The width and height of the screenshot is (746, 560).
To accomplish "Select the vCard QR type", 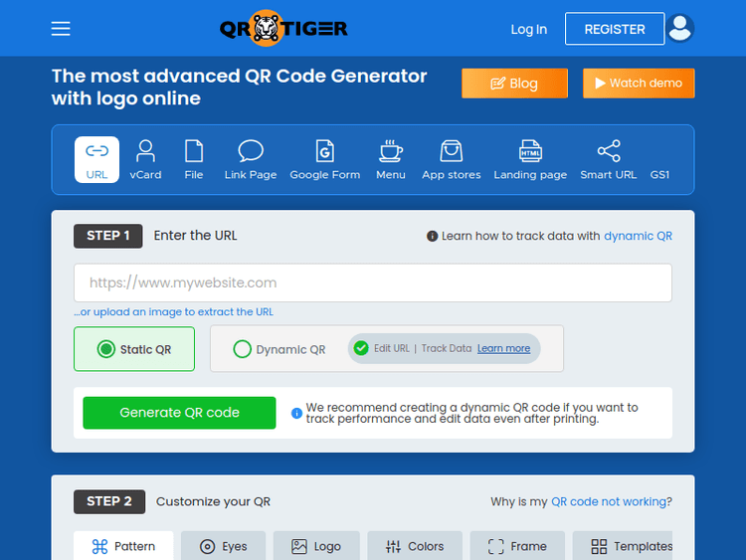I will click(x=145, y=160).
